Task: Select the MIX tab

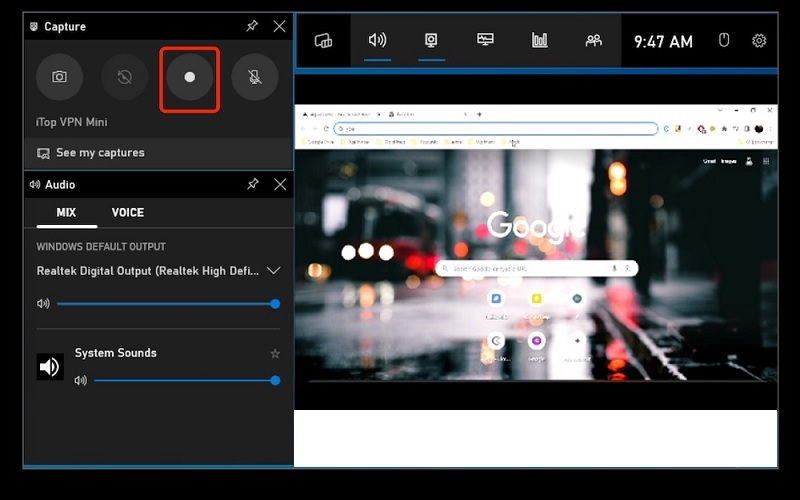Action: tap(66, 213)
